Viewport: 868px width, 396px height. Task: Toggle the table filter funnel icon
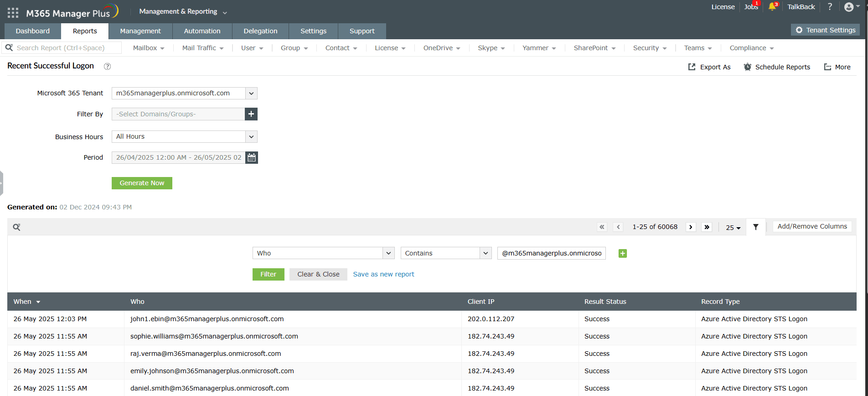coord(756,227)
